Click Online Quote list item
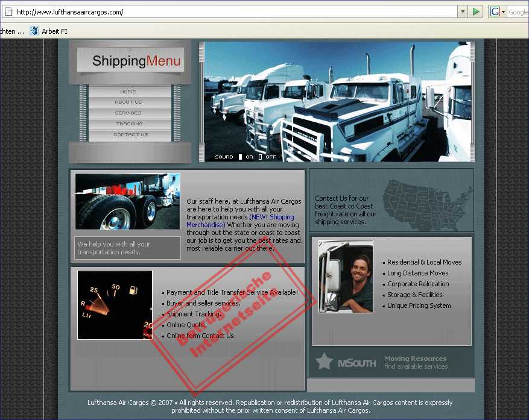 pyautogui.click(x=186, y=325)
